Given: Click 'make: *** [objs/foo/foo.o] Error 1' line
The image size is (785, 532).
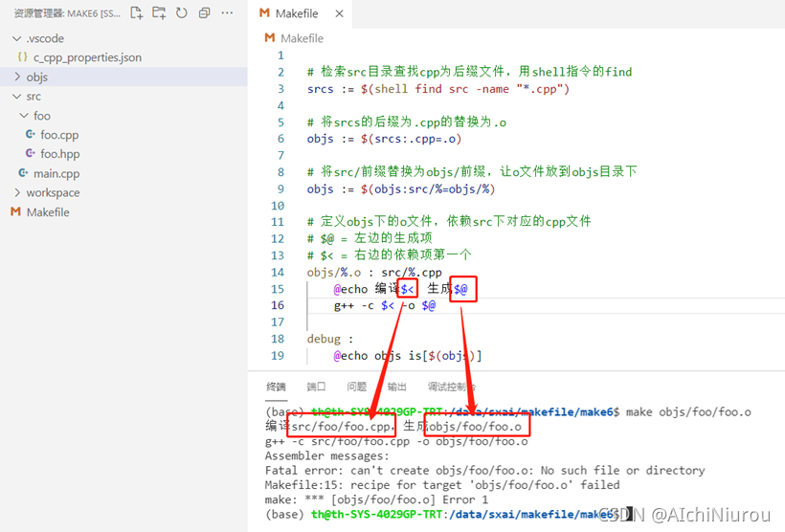Looking at the screenshot, I should tap(376, 499).
